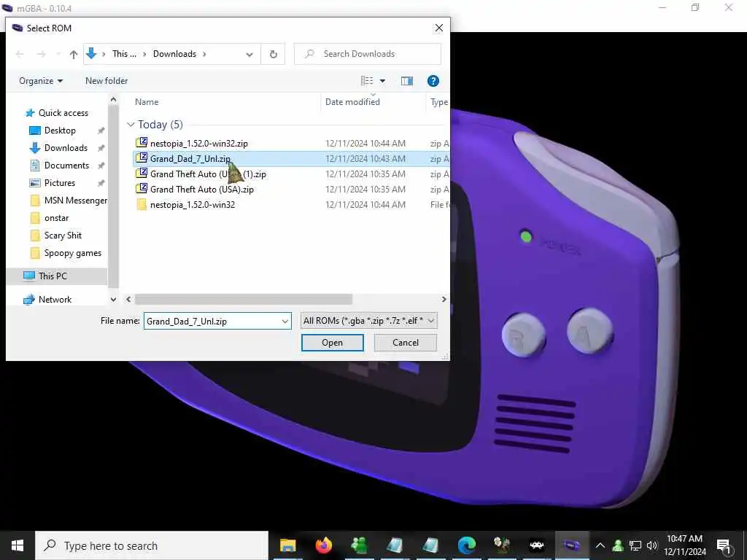Click the Search Downloads box
The width and height of the screenshot is (747, 560).
click(368, 54)
